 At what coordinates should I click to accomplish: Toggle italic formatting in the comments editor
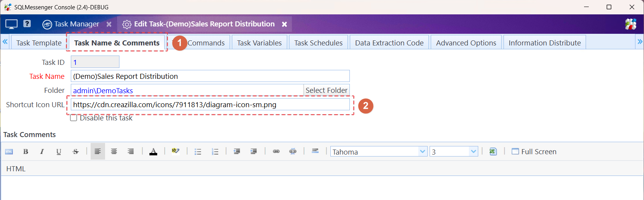click(x=42, y=151)
